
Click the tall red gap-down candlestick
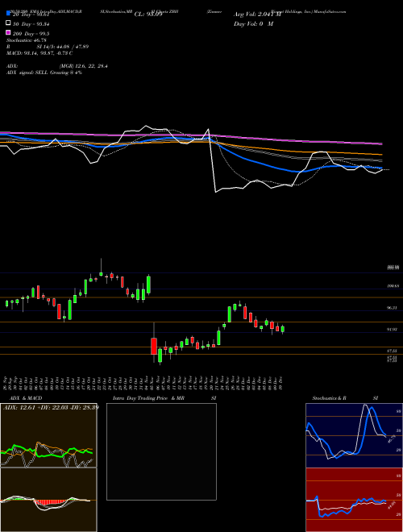tap(154, 346)
